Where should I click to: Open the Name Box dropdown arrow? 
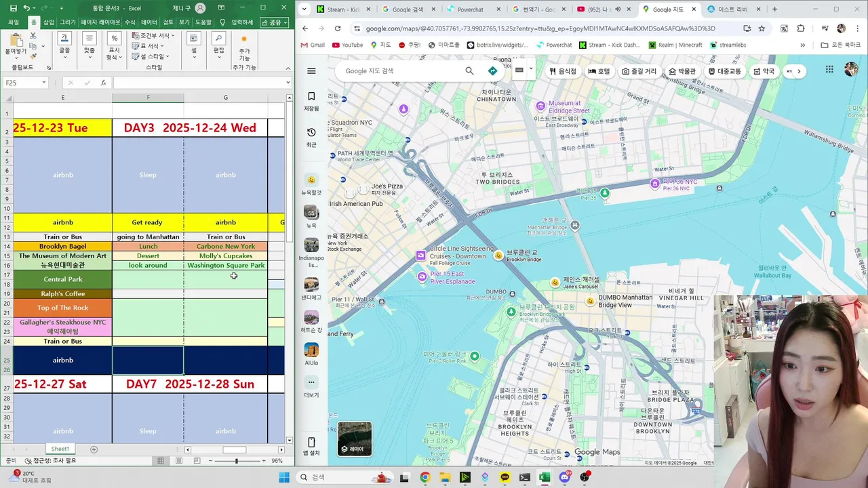pyautogui.click(x=44, y=83)
